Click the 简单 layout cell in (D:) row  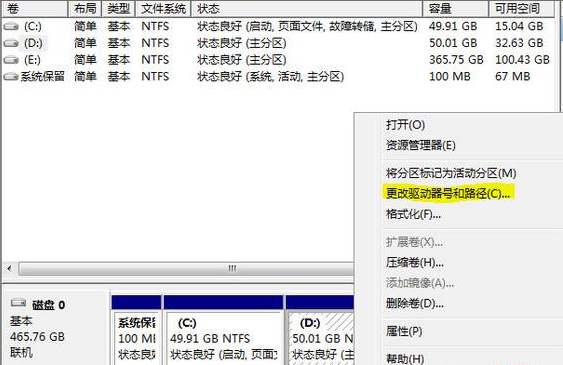pos(85,43)
